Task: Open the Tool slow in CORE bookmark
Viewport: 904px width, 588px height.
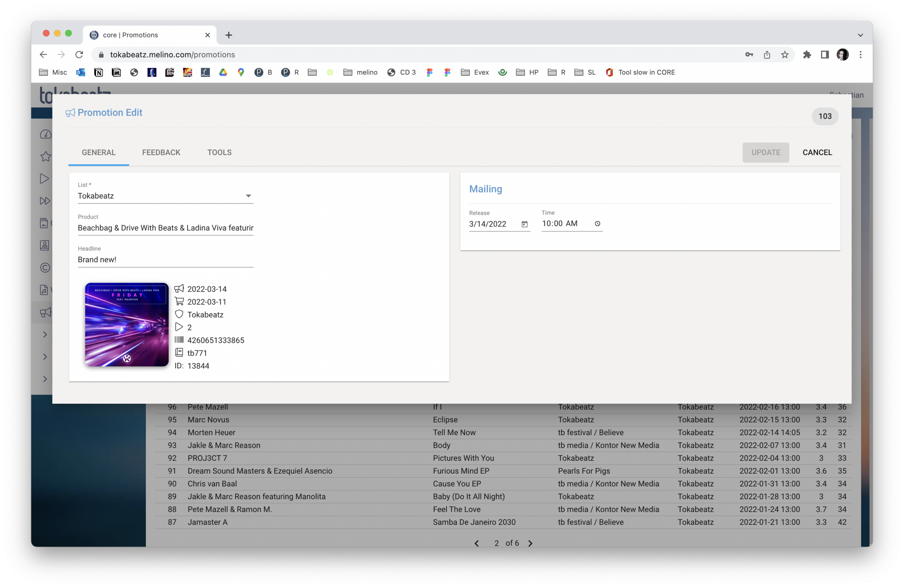Action: point(640,72)
